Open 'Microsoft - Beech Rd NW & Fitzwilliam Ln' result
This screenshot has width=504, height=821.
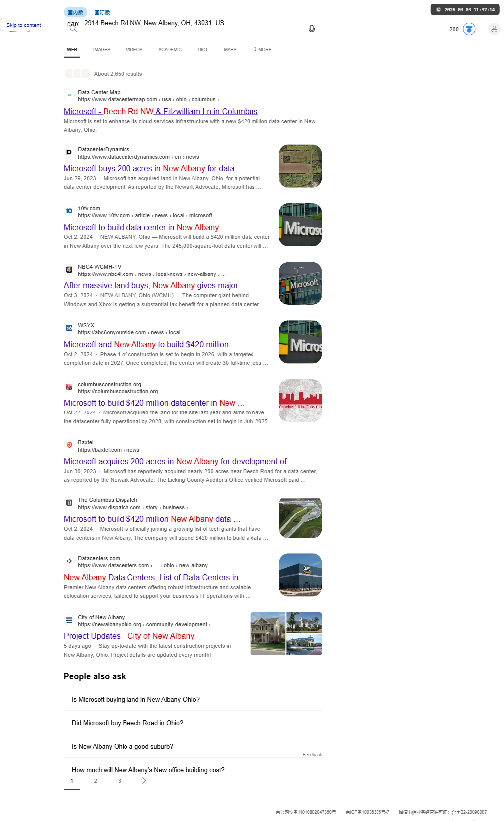pyautogui.click(x=161, y=111)
